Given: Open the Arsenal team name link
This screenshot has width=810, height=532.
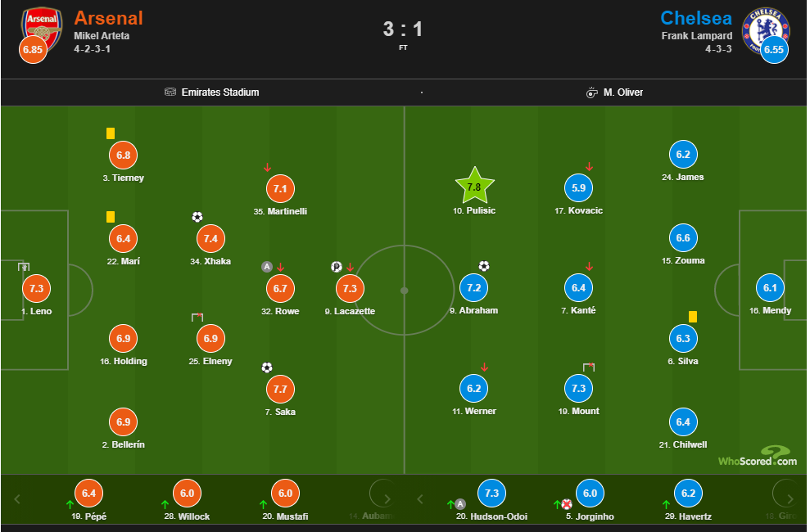Looking at the screenshot, I should click(x=108, y=18).
